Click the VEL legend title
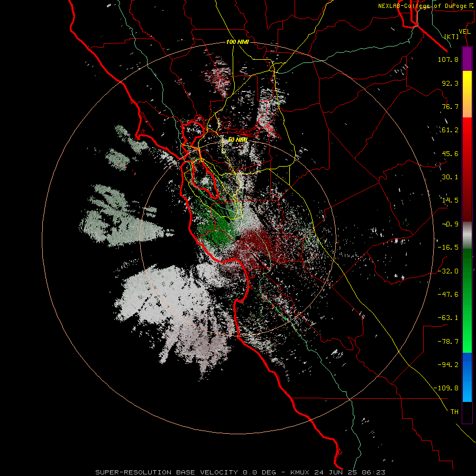 [x=464, y=32]
